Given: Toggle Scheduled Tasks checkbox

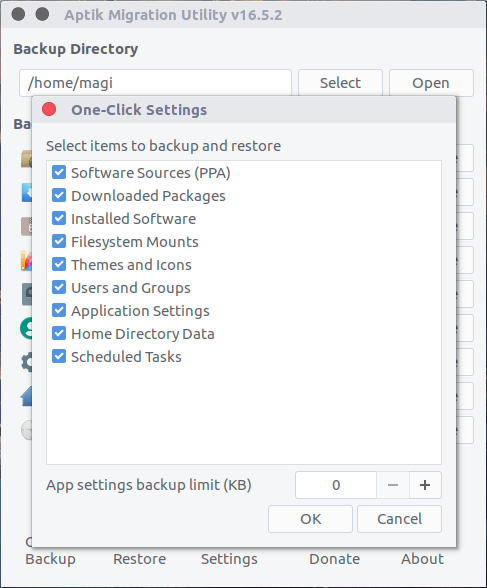Looking at the screenshot, I should pos(59,356).
